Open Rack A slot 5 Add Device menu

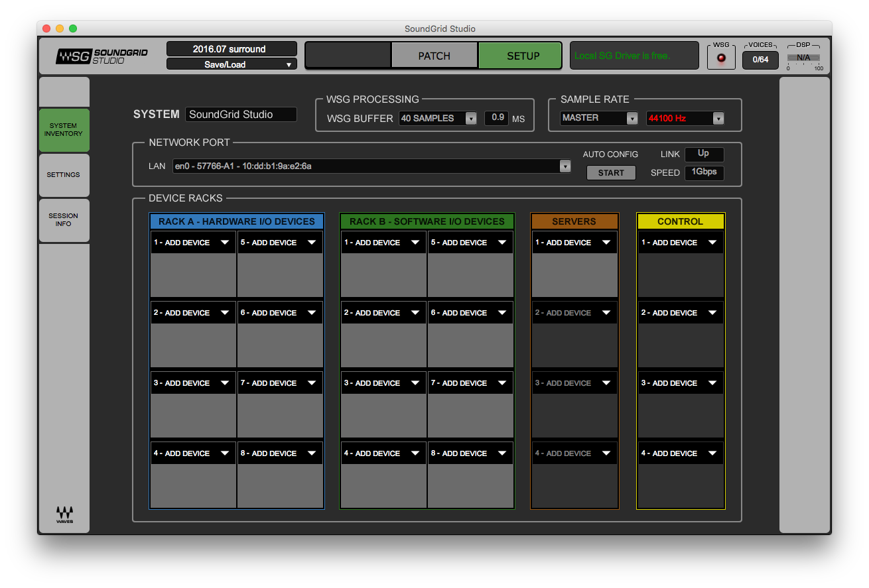pos(280,243)
